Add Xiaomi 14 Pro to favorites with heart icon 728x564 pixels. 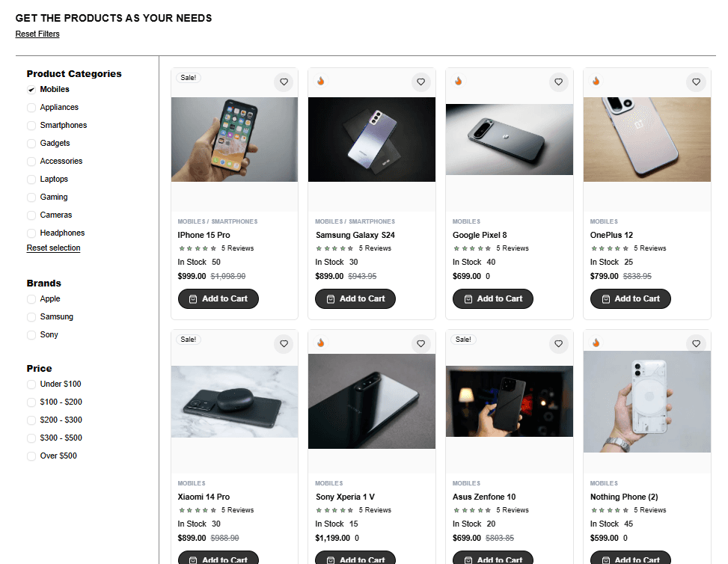point(284,344)
